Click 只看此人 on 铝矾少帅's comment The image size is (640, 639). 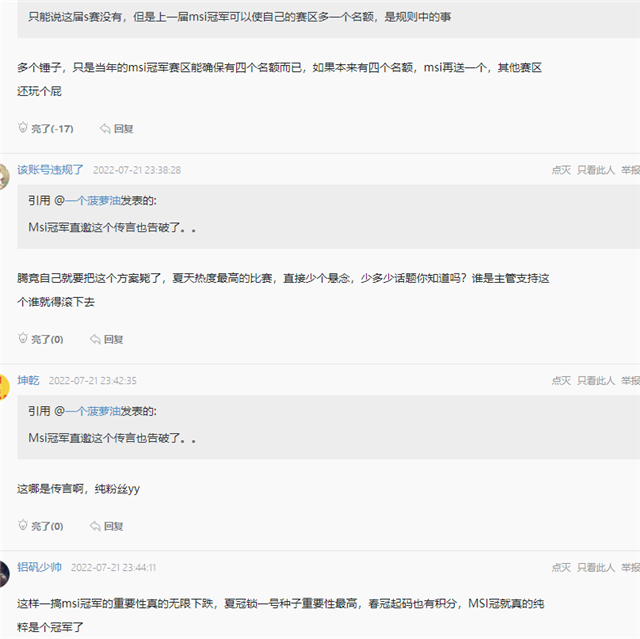click(x=596, y=567)
